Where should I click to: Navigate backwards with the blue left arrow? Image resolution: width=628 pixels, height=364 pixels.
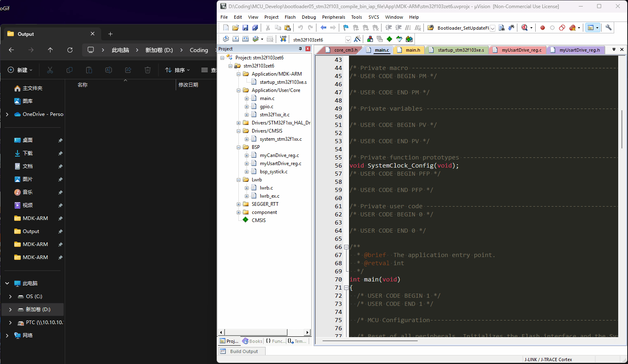click(323, 28)
